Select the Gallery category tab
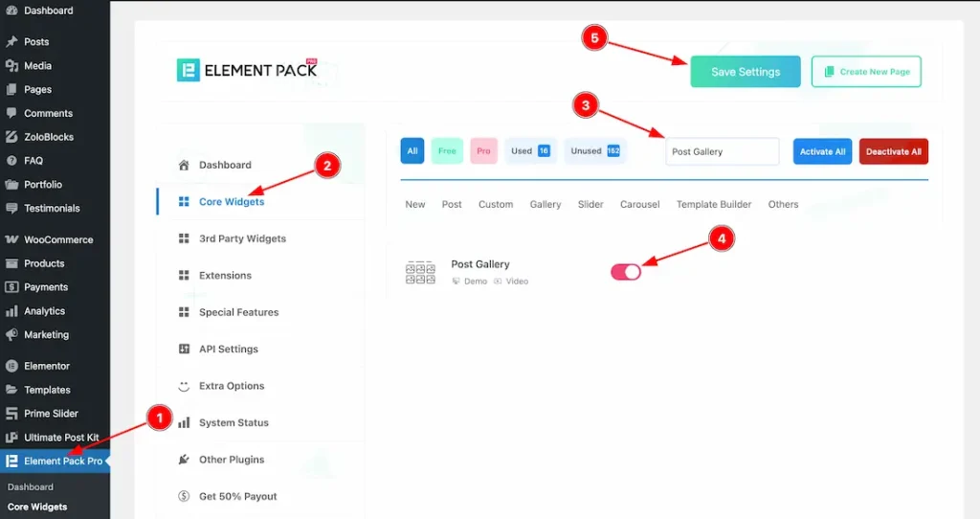Image resolution: width=980 pixels, height=519 pixels. [x=546, y=205]
